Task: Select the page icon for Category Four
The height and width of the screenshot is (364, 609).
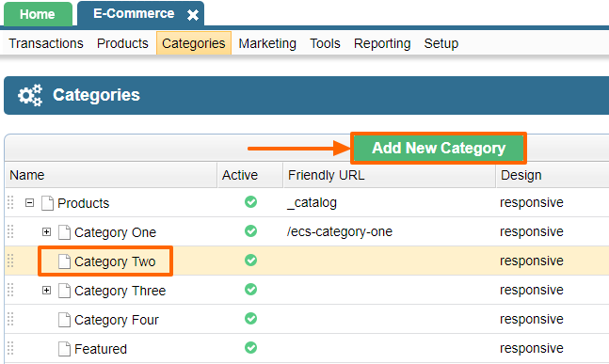Action: 64,320
